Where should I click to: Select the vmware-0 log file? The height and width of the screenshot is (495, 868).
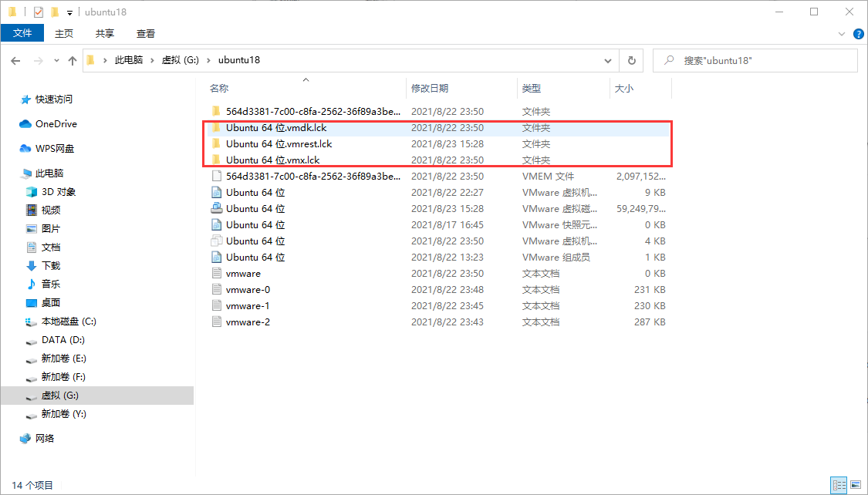(437, 289)
